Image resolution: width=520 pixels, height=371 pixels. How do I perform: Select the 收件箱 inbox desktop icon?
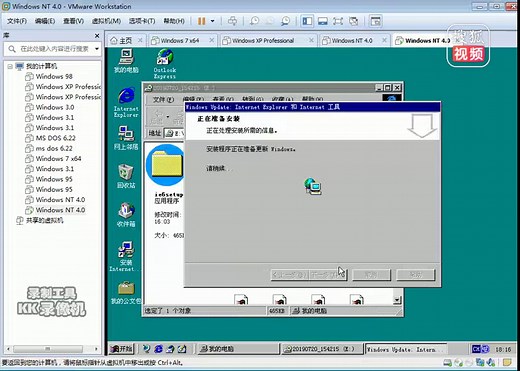126,215
